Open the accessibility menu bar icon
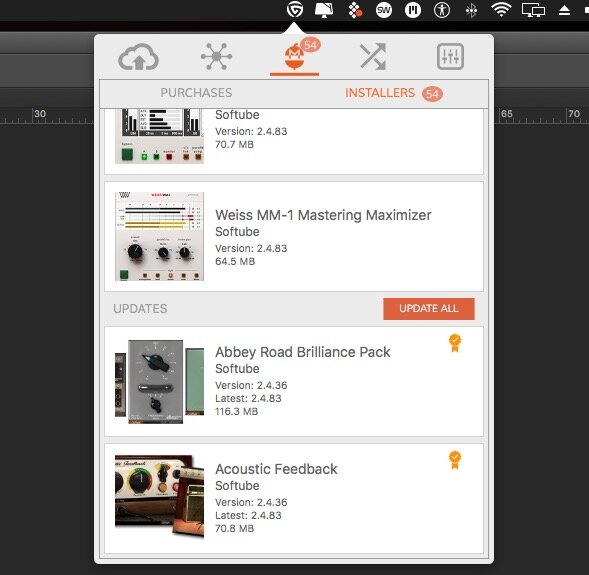This screenshot has width=589, height=575. click(x=442, y=10)
